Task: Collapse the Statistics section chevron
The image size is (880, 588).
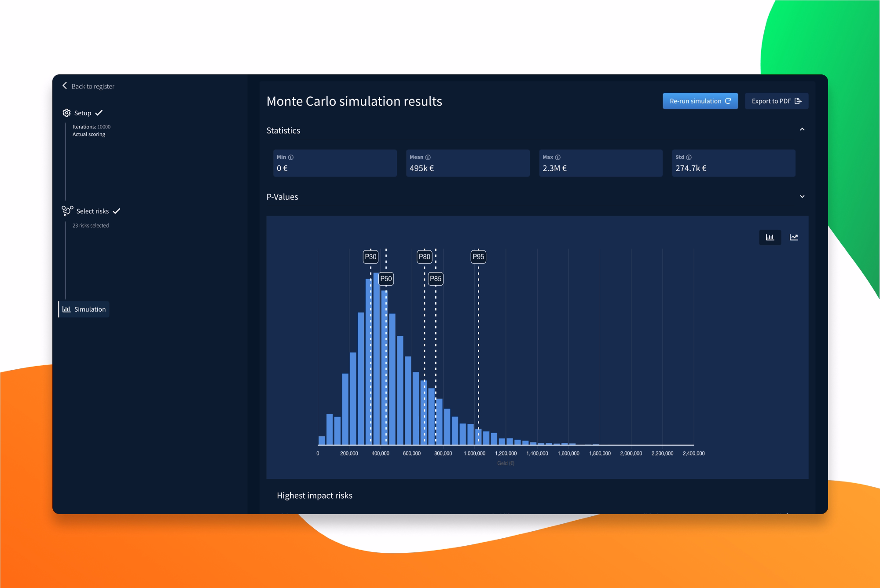Action: pyautogui.click(x=802, y=129)
